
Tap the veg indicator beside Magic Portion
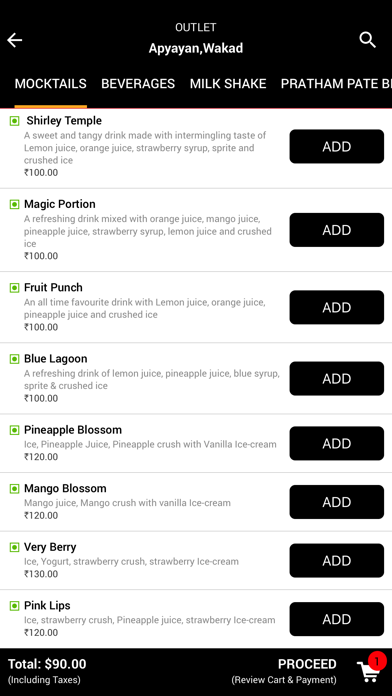[x=14, y=204]
